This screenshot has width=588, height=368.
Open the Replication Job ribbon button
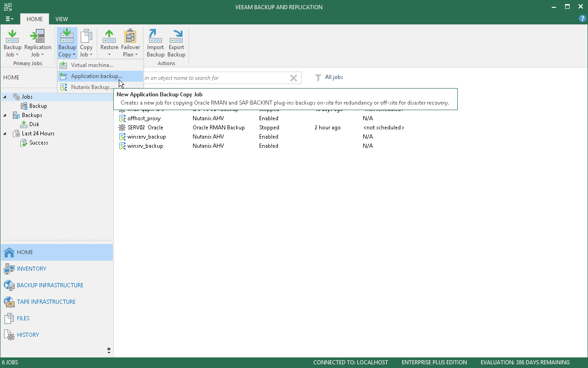[x=38, y=43]
